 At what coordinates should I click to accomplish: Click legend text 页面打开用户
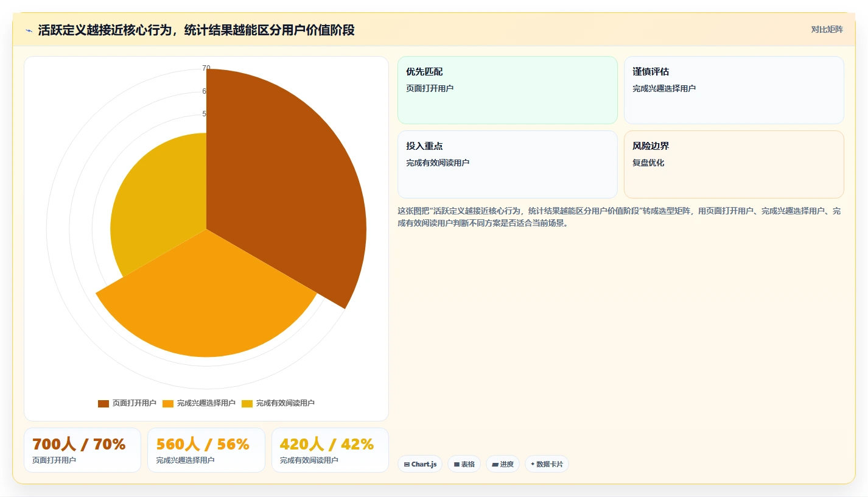coord(134,403)
